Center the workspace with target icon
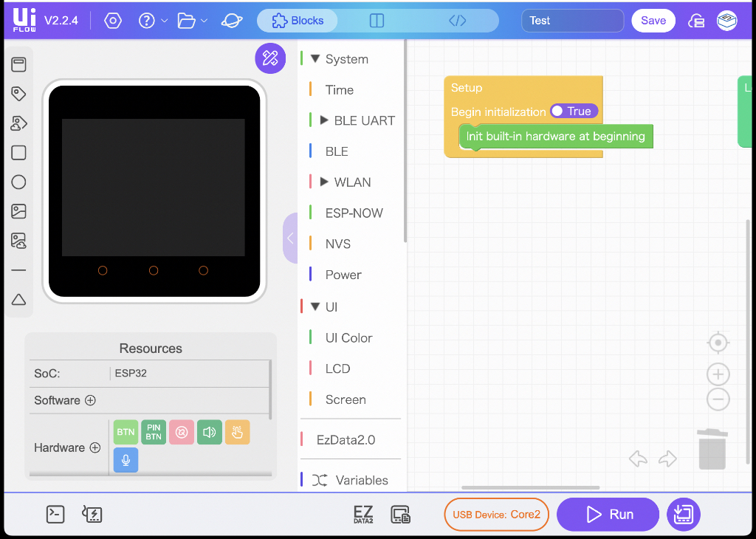Image resolution: width=756 pixels, height=539 pixels. pyautogui.click(x=718, y=343)
